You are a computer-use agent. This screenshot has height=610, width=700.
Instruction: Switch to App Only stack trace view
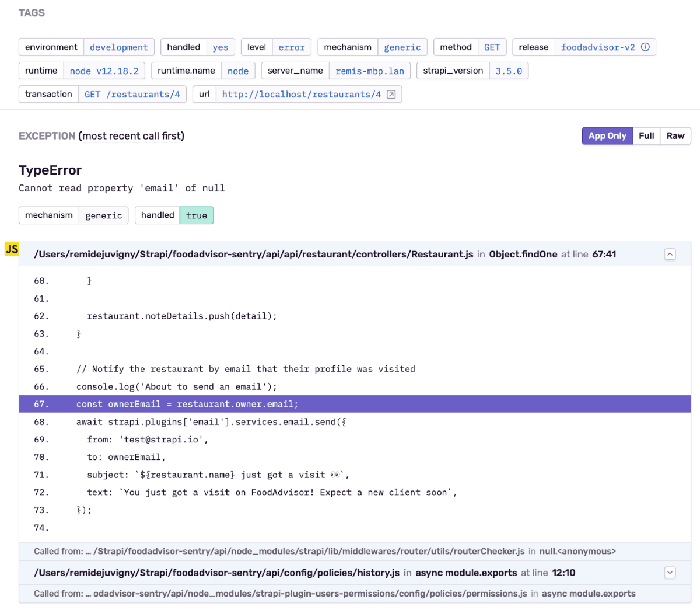[x=607, y=136]
